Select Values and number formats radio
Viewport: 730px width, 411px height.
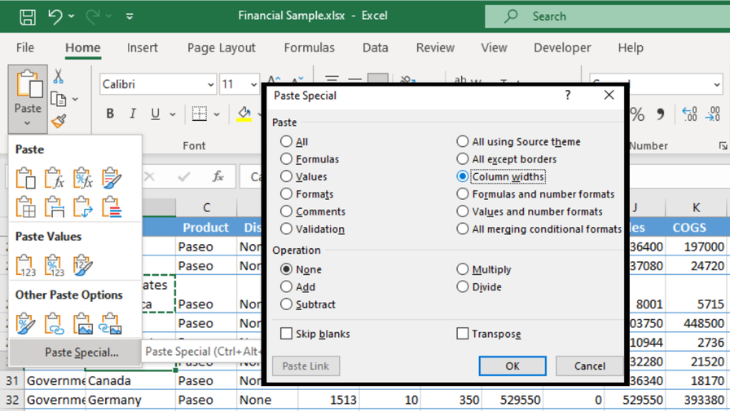click(x=462, y=211)
